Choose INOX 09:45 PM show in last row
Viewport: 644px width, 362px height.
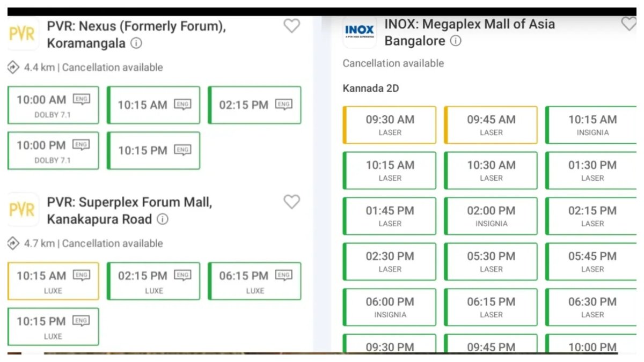(491, 343)
